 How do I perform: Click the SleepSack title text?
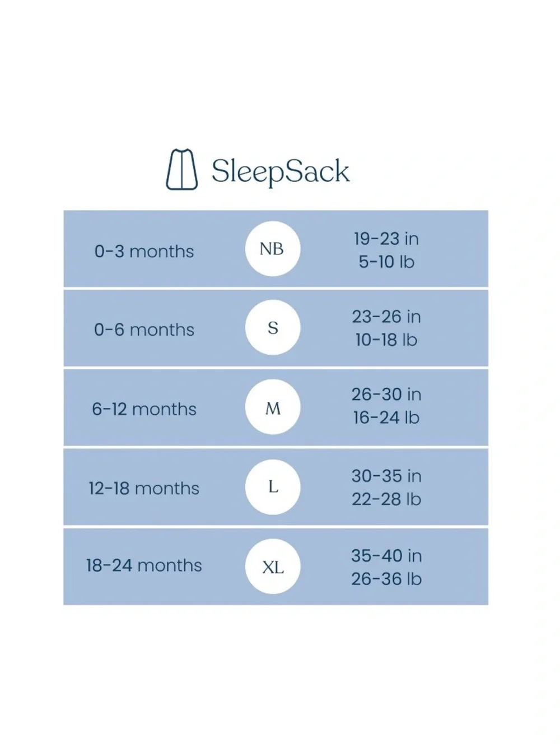tap(281, 171)
